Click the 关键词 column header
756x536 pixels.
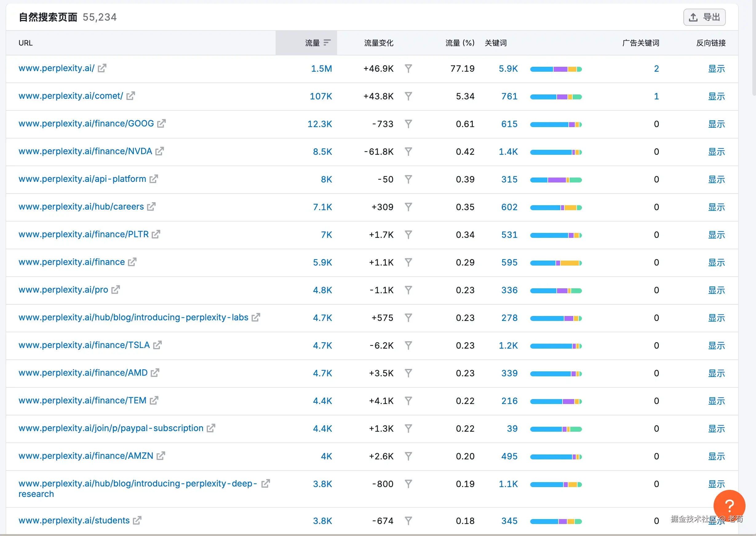(x=495, y=43)
